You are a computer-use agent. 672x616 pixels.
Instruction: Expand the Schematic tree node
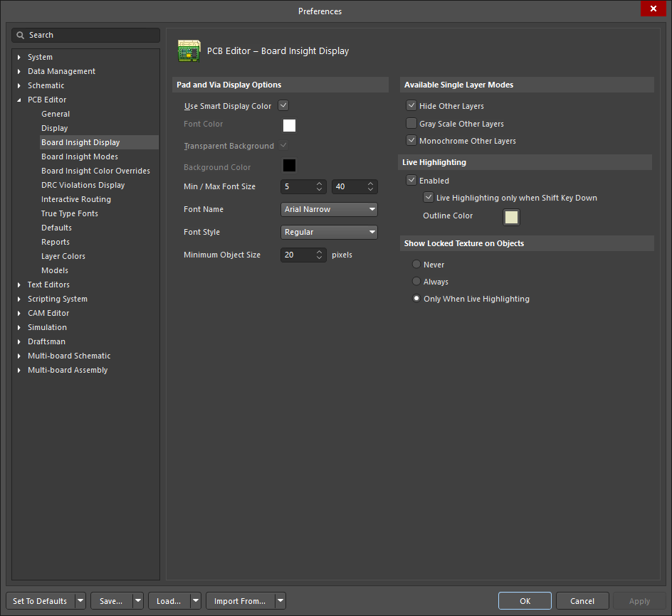[19, 85]
